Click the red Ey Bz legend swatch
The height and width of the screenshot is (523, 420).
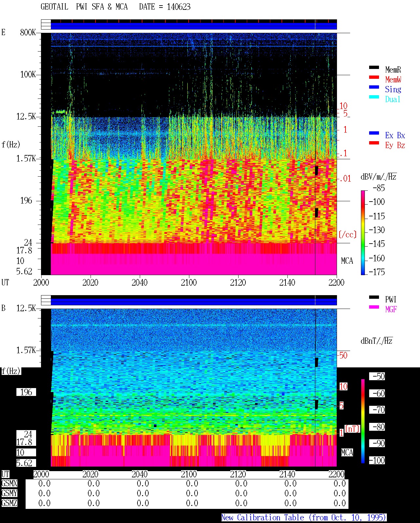click(x=374, y=143)
